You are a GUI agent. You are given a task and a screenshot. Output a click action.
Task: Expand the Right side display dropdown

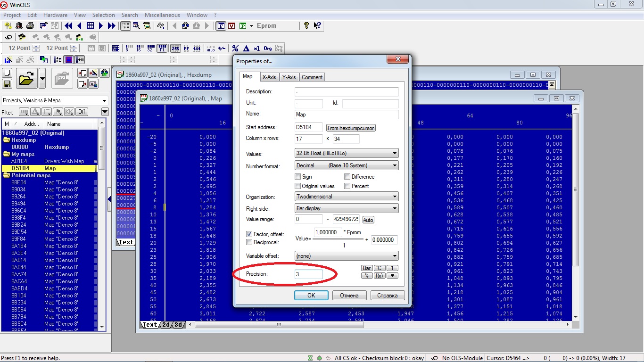[347, 208]
